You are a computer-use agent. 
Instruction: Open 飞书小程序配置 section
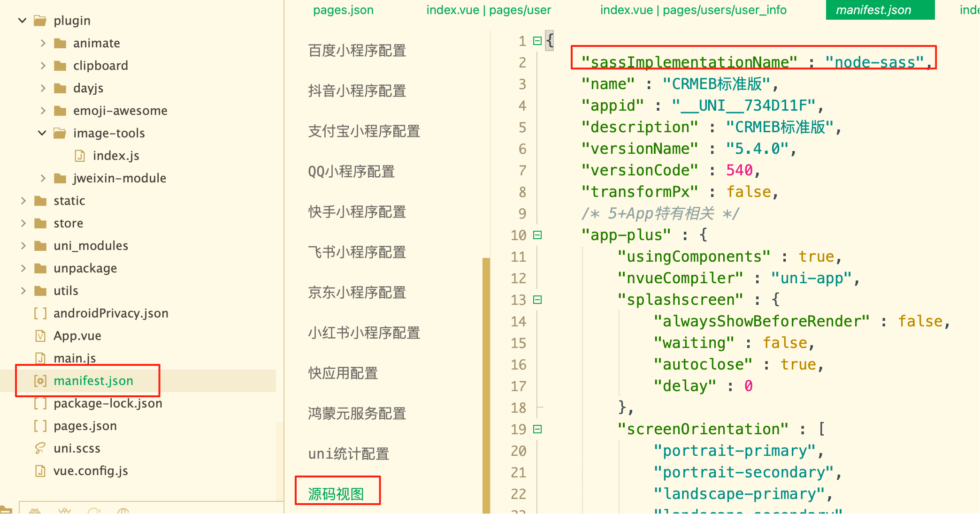357,252
